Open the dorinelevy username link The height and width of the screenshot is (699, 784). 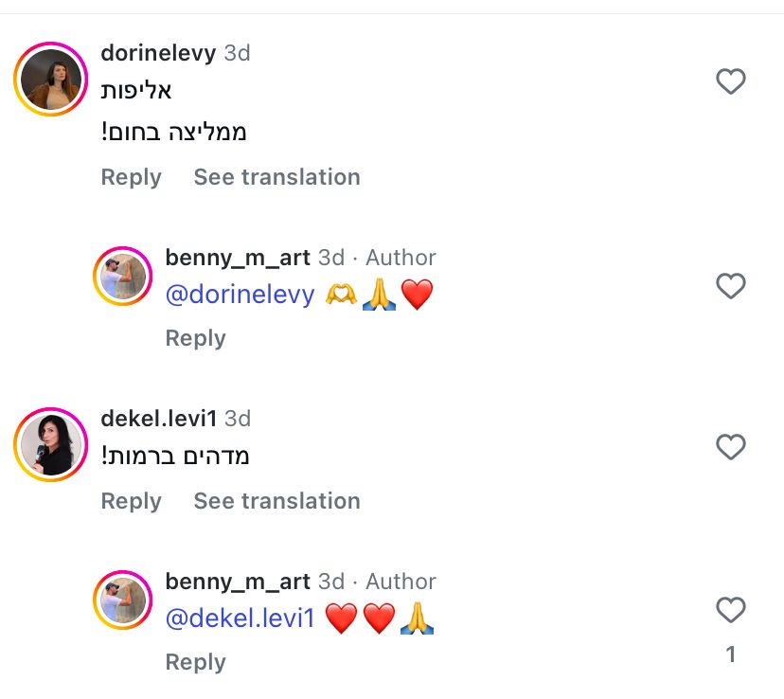click(158, 53)
